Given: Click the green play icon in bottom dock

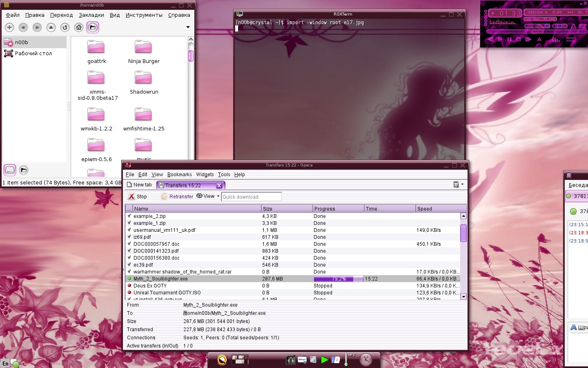Looking at the screenshot, I should tap(325, 360).
